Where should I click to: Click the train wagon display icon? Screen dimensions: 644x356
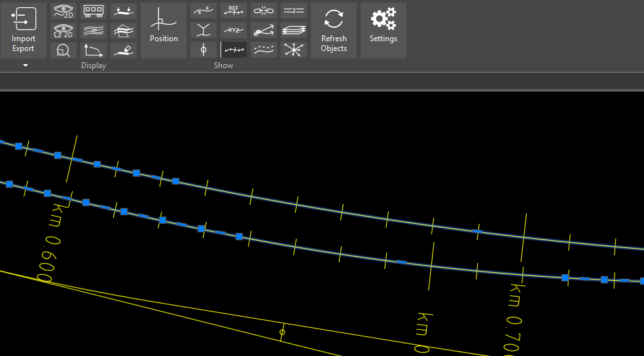(94, 11)
